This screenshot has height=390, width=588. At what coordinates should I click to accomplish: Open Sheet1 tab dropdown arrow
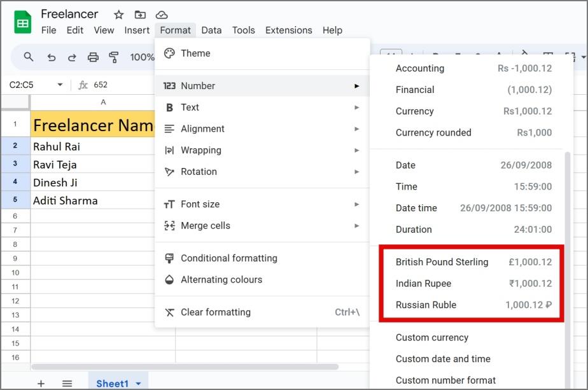coord(138,384)
